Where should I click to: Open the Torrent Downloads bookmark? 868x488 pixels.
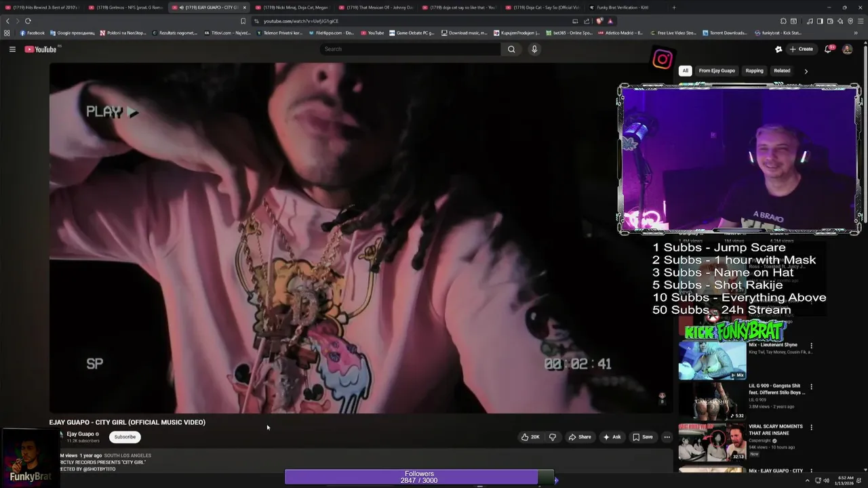pos(724,33)
